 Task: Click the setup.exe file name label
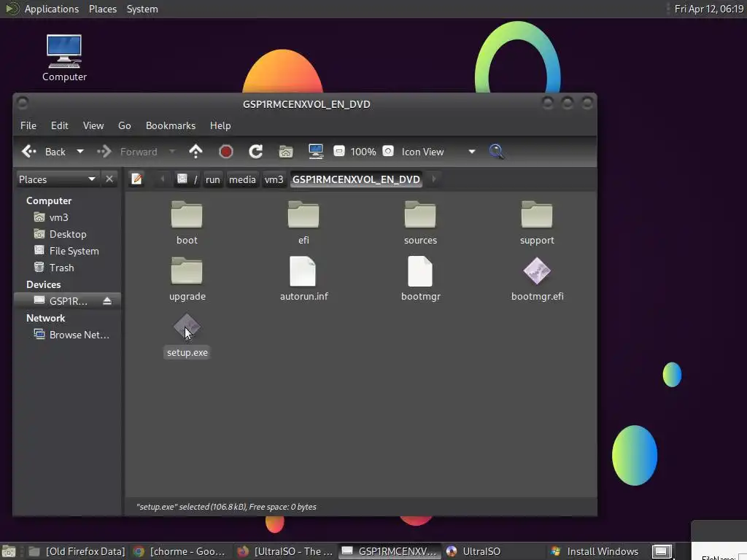point(187,352)
